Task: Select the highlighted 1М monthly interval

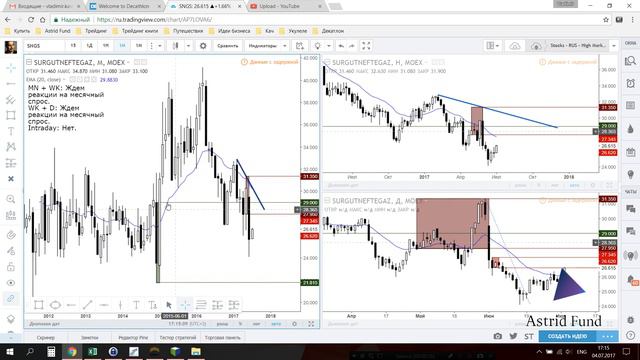Action: pyautogui.click(x=122, y=46)
